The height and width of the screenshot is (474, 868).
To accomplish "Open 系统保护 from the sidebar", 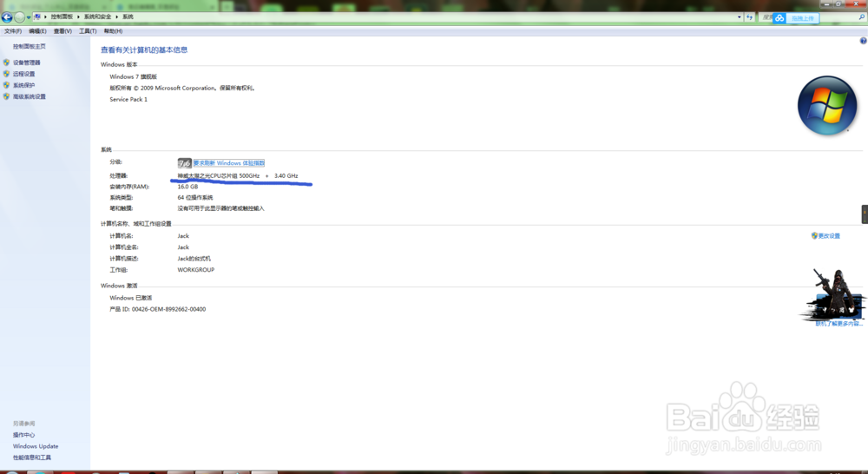I will [x=23, y=85].
